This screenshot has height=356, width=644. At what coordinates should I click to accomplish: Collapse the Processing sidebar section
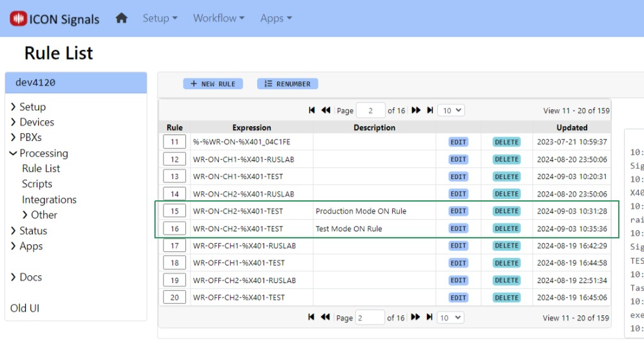[43, 153]
